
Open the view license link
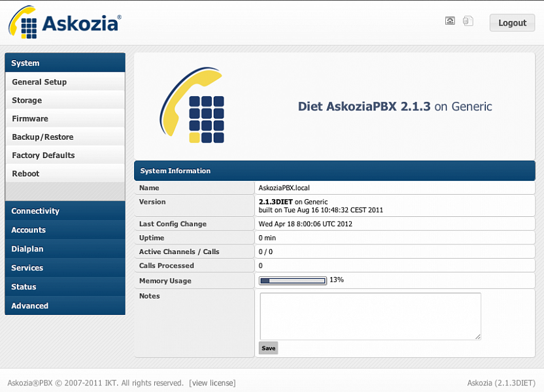[x=212, y=383]
